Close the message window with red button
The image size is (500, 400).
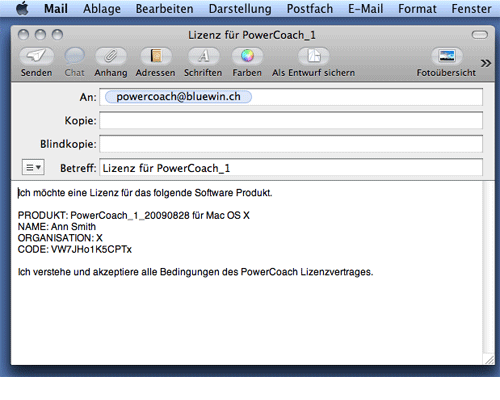[23, 35]
